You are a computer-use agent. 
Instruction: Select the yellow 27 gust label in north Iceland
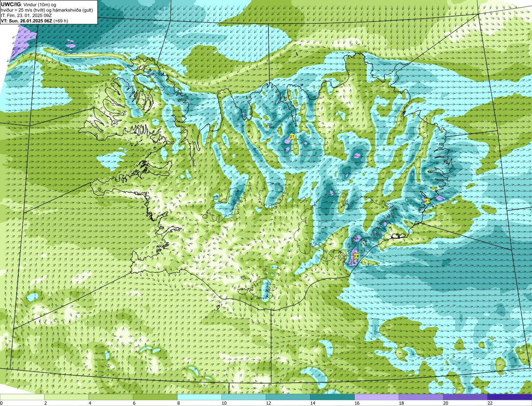point(292,137)
